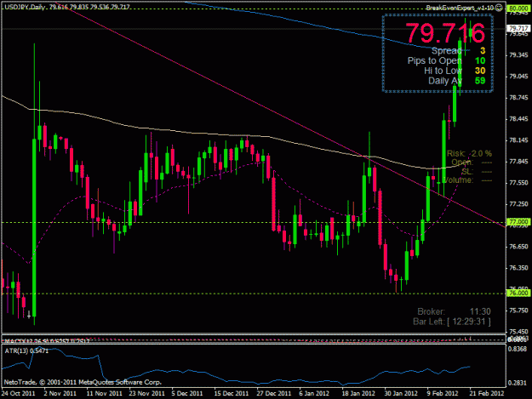This screenshot has height=399, width=532.
Task: Click the Open: --- label
Action: (472, 162)
